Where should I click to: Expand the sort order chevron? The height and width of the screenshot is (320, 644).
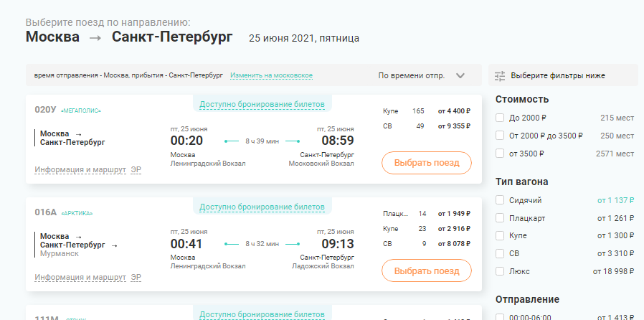[460, 75]
